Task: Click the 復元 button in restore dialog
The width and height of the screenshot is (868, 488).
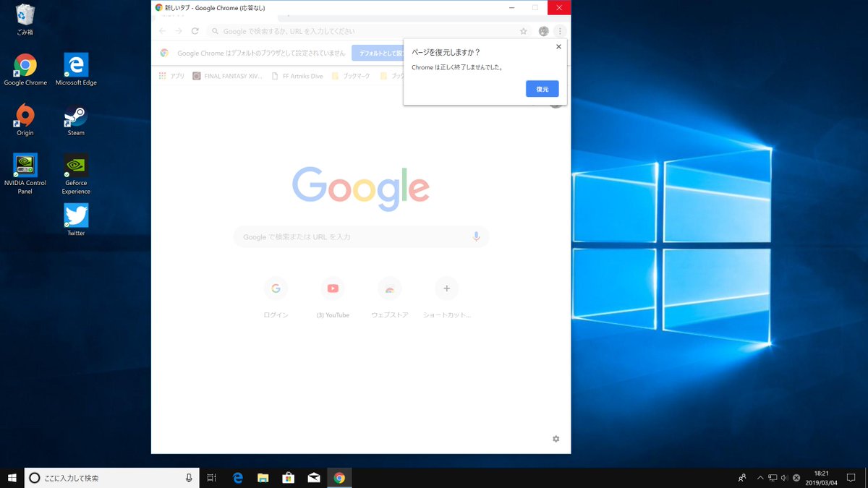Action: [542, 89]
